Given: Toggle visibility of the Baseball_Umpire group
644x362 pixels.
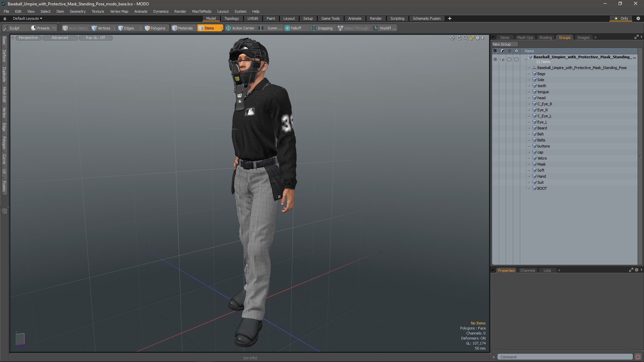Looking at the screenshot, I should [x=495, y=59].
